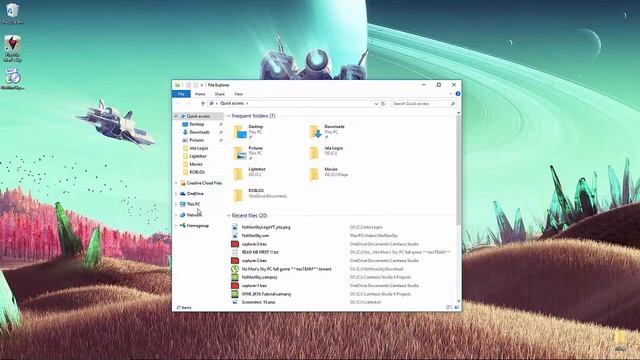Select the capture-1.trec recent file
Screen dimensions: 640x360
point(254,286)
